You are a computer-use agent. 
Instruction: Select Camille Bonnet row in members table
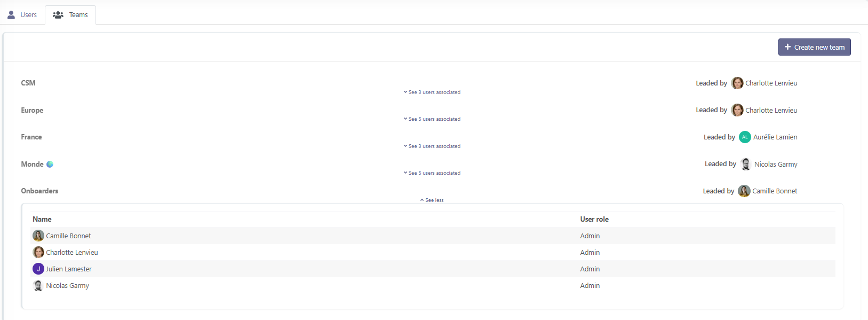[x=68, y=236]
